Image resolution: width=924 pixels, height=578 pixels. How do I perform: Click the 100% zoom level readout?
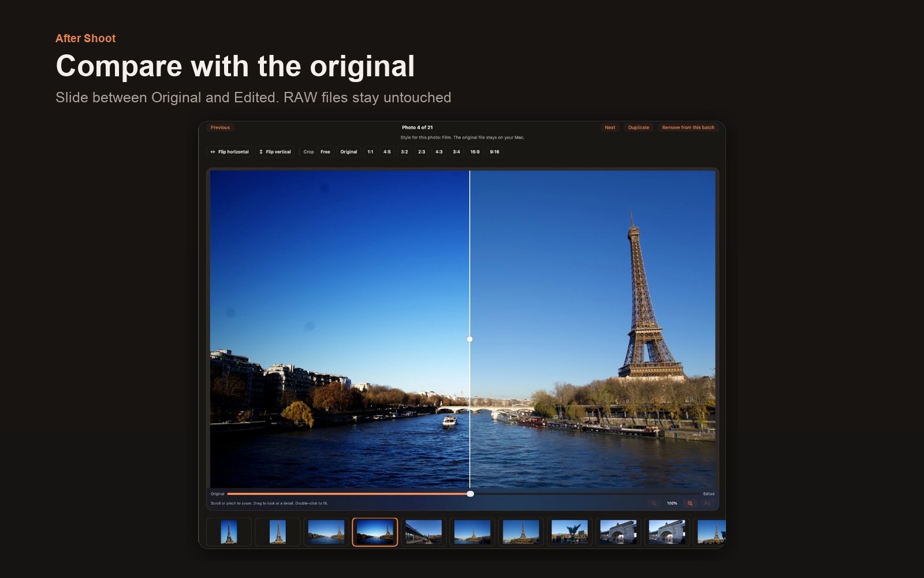pyautogui.click(x=672, y=503)
